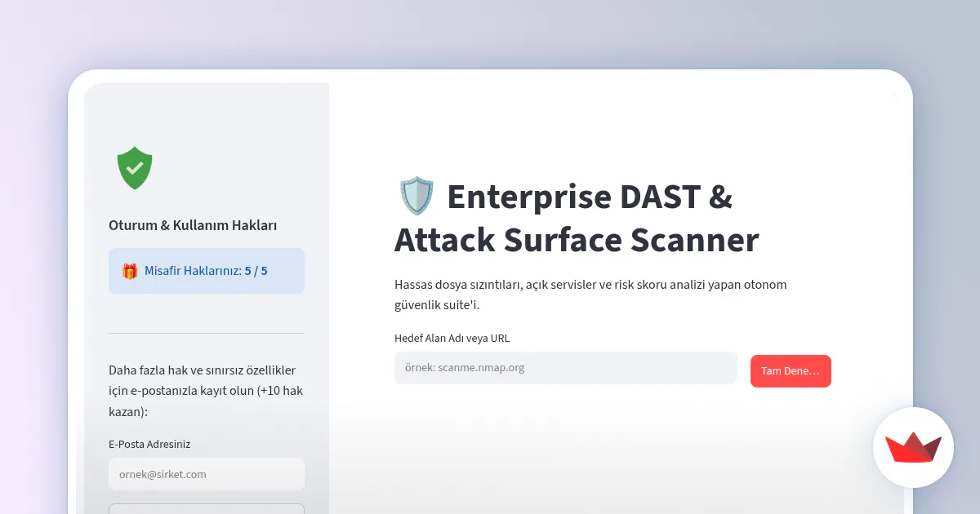980x514 pixels.
Task: Click the red Tam Dene… button
Action: click(x=791, y=371)
